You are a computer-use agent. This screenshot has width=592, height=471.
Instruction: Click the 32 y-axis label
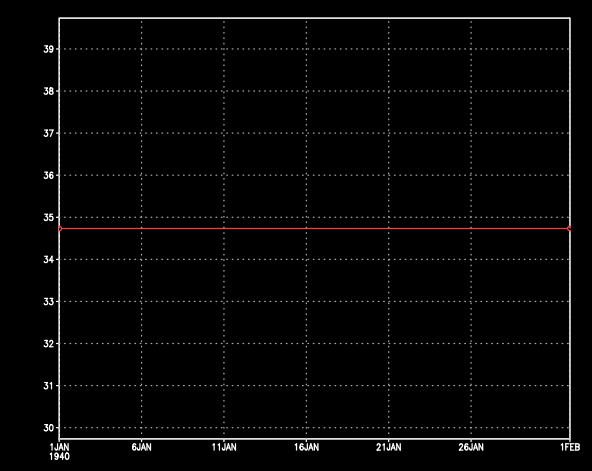click(x=48, y=343)
